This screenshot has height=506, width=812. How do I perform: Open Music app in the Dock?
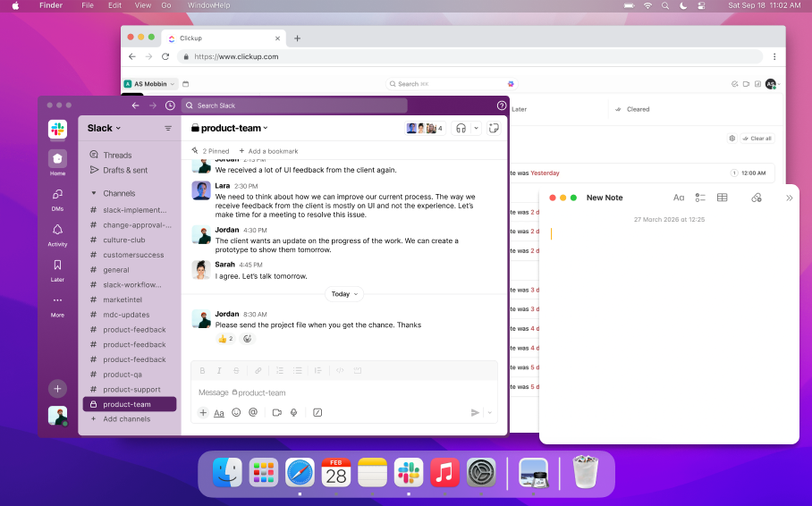click(444, 472)
